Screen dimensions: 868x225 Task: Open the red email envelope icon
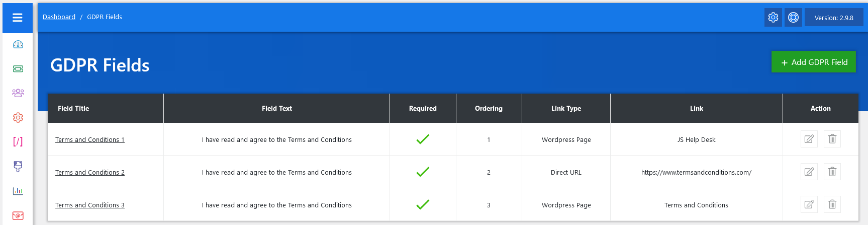point(18,215)
